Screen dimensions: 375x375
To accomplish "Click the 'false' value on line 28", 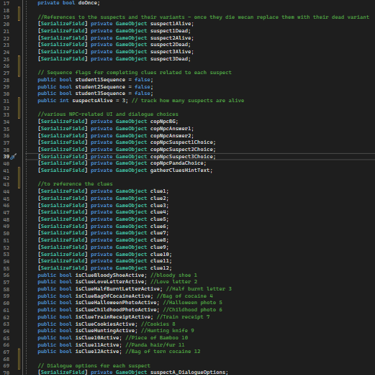I will click(x=142, y=80).
